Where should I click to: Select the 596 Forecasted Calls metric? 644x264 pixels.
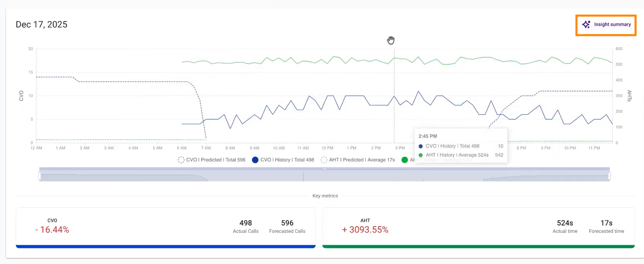[287, 226]
